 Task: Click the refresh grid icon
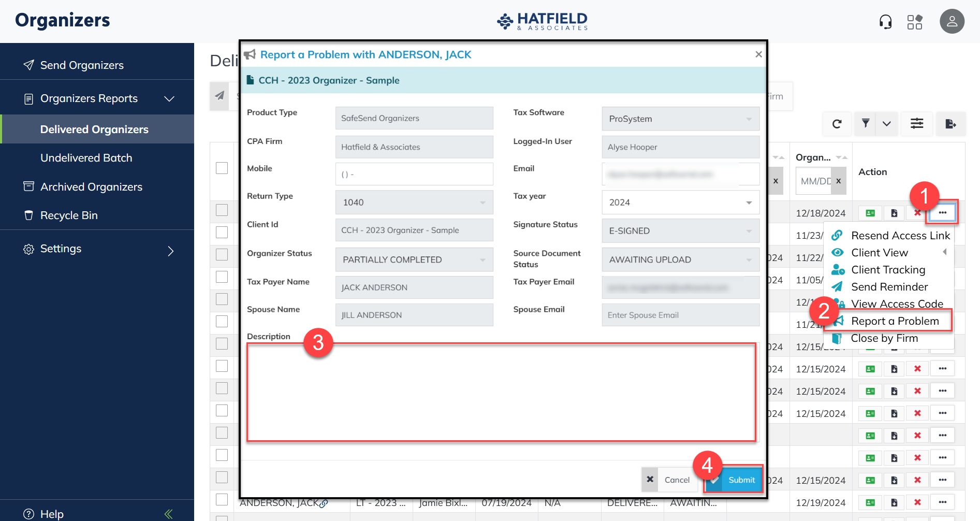[837, 124]
